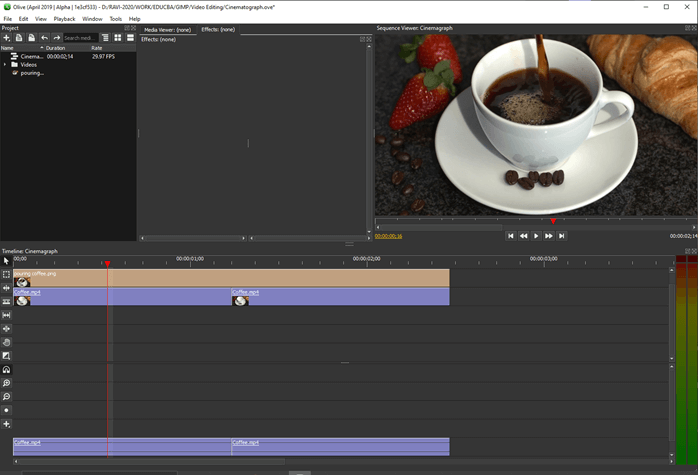Zoom in on the timeline
The image size is (698, 475).
tap(6, 383)
